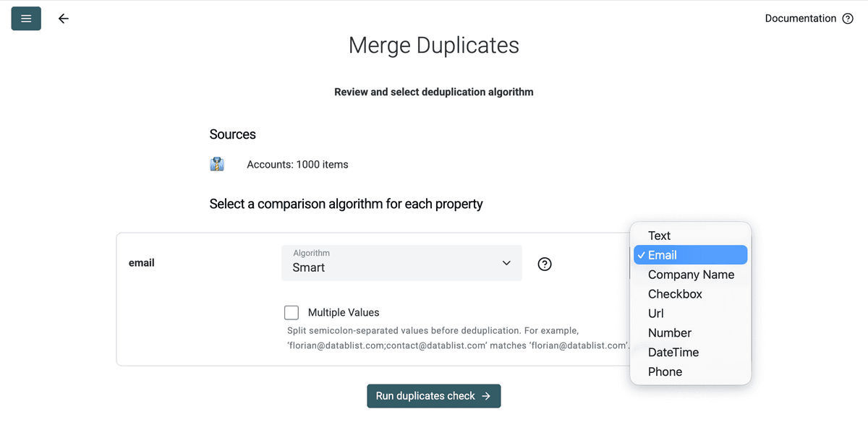Click the Sources heading

coord(233,134)
